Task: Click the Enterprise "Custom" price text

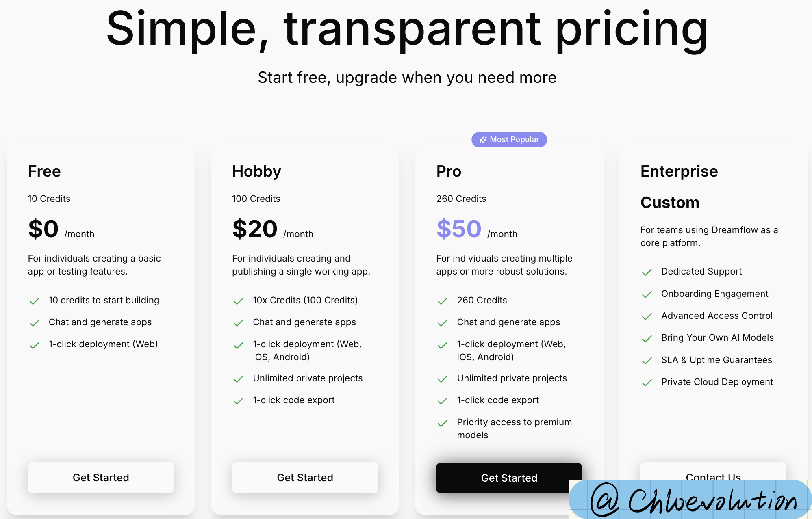Action: [x=670, y=202]
